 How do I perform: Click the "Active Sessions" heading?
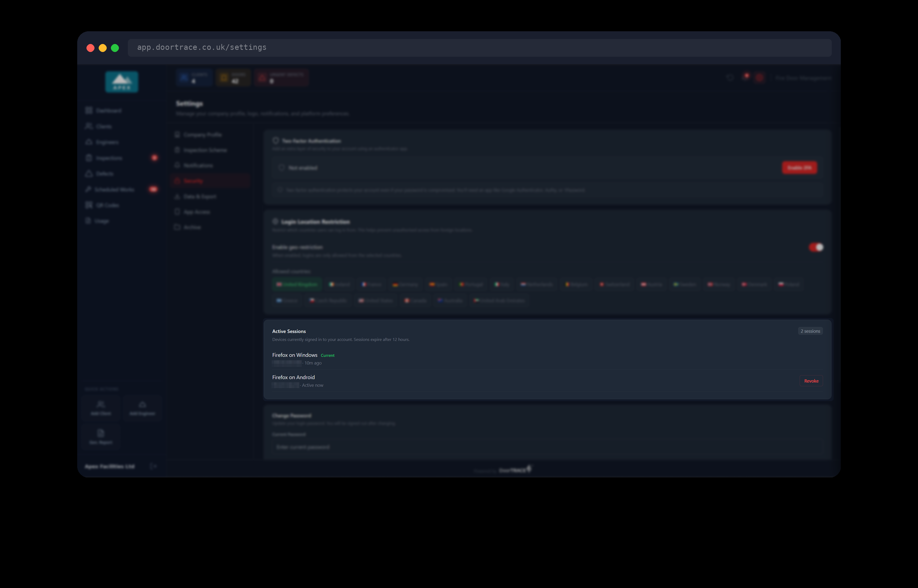pyautogui.click(x=289, y=331)
